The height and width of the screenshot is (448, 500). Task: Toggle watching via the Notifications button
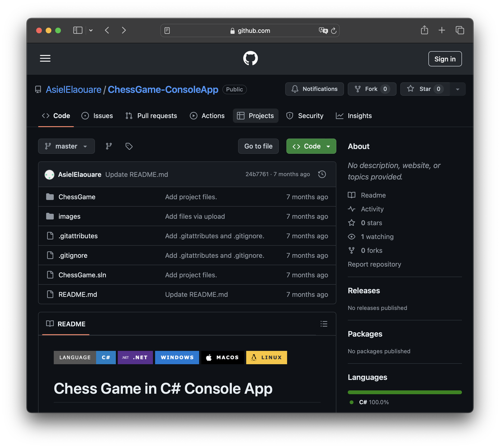(x=314, y=89)
